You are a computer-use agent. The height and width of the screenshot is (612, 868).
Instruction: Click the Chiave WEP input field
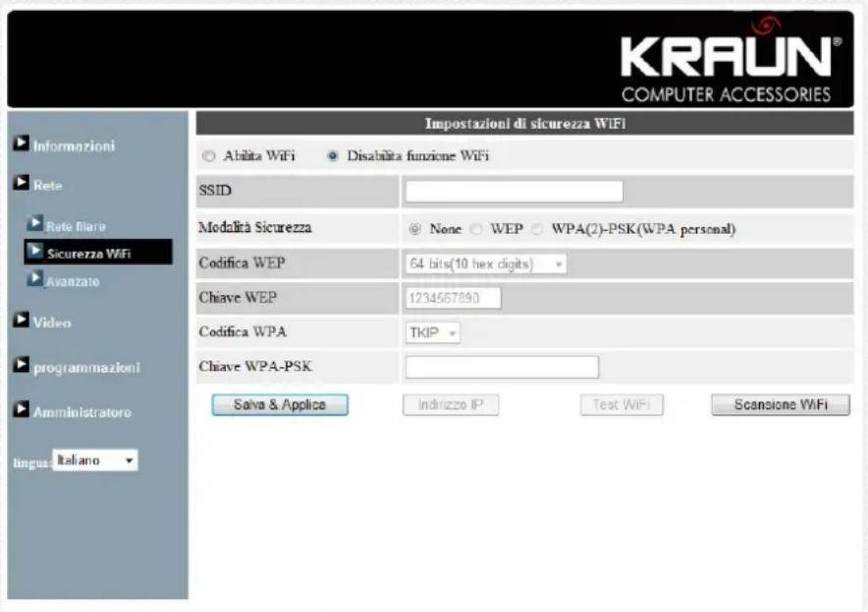[453, 298]
